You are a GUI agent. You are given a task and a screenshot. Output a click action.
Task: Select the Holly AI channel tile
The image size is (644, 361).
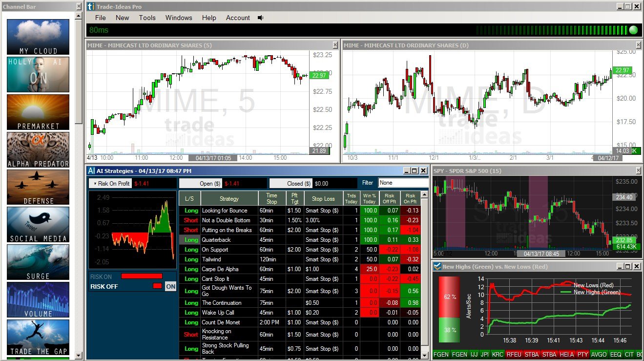[38, 75]
